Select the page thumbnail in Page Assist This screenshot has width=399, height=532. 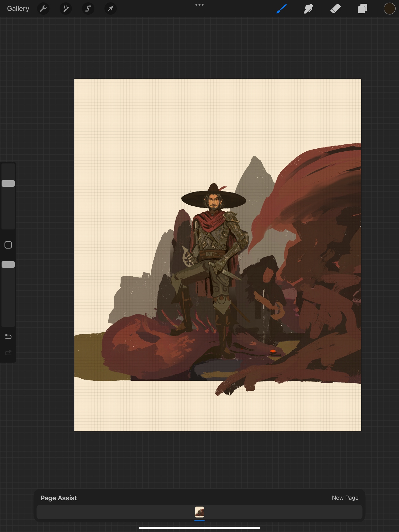tap(199, 512)
